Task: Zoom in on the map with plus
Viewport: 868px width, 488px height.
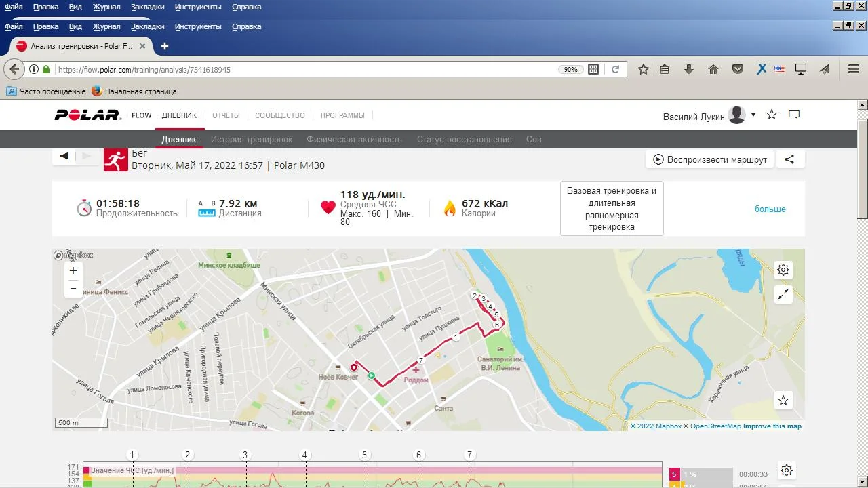Action: 73,270
